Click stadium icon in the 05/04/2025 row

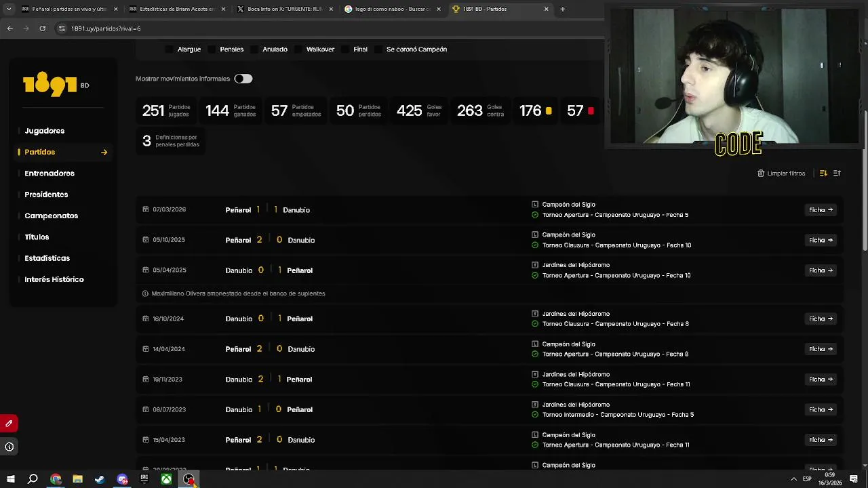(535, 265)
